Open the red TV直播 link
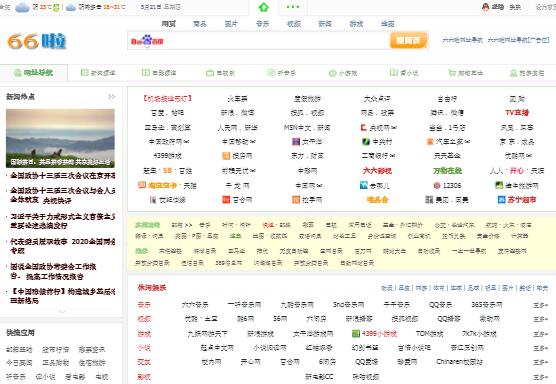556x384 pixels. coord(517,113)
